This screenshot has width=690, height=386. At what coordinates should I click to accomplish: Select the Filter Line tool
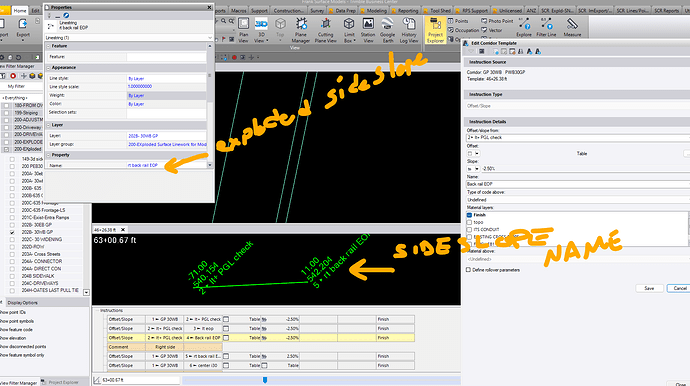pos(546,27)
